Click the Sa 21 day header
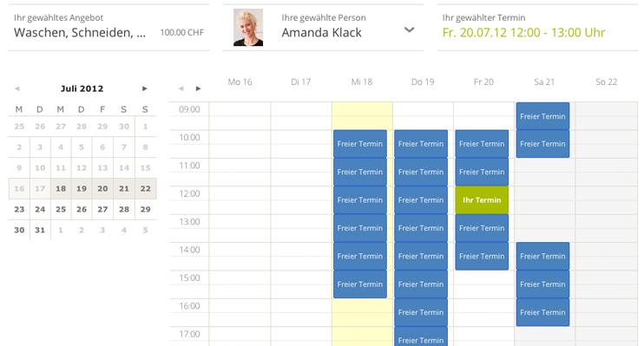Screen dimensions: 644x346 coord(544,82)
